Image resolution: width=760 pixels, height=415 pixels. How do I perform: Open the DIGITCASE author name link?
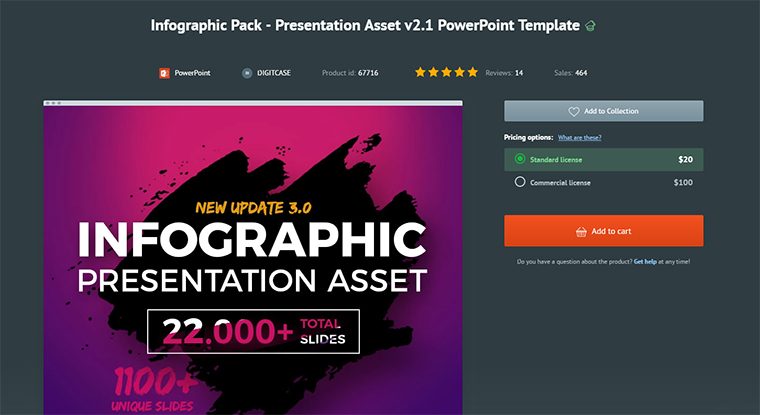click(274, 73)
